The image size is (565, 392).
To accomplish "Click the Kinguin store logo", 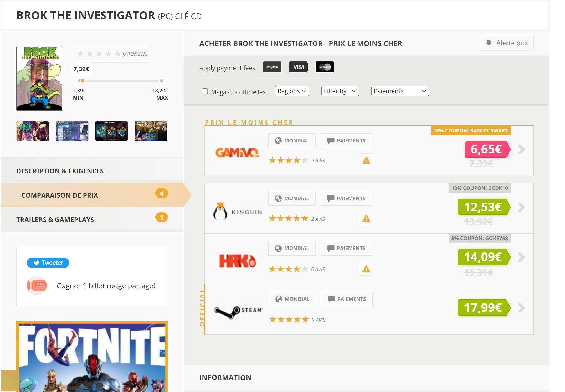I will click(238, 211).
